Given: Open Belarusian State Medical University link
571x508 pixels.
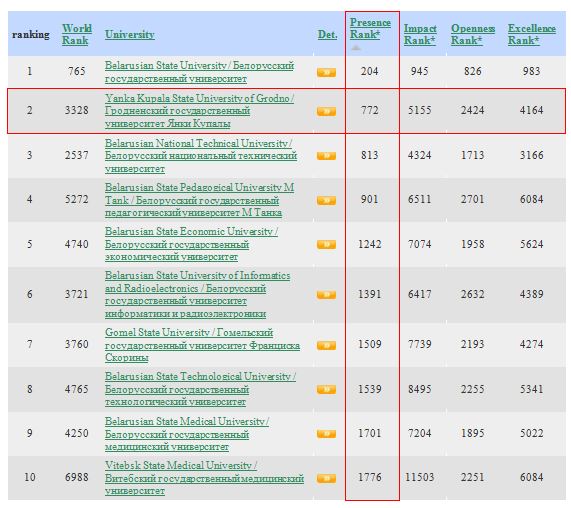Looking at the screenshot, I should coord(187,434).
